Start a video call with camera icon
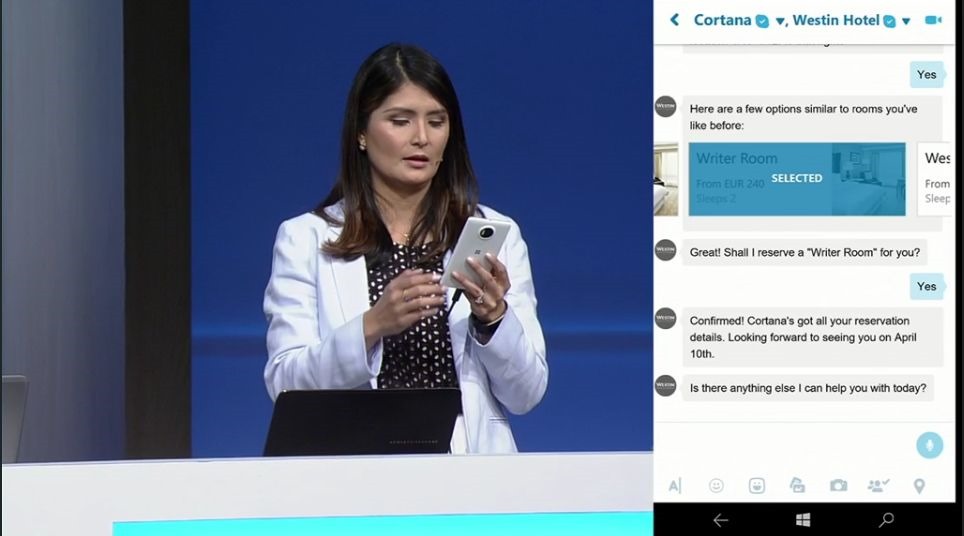The width and height of the screenshot is (964, 536). click(933, 20)
